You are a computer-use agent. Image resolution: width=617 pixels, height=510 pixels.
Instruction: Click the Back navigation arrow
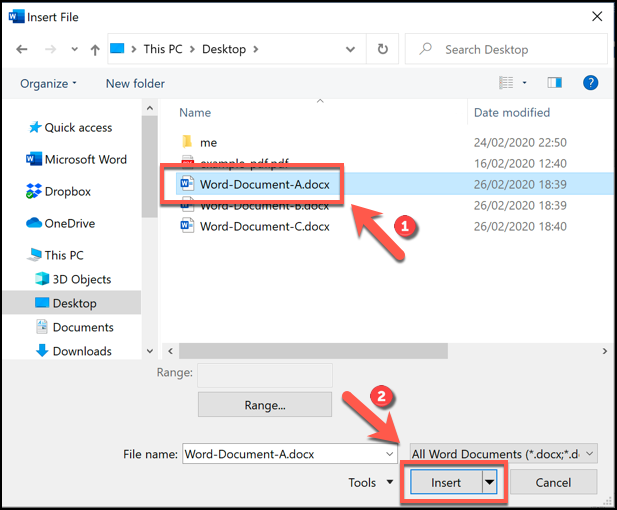click(22, 49)
